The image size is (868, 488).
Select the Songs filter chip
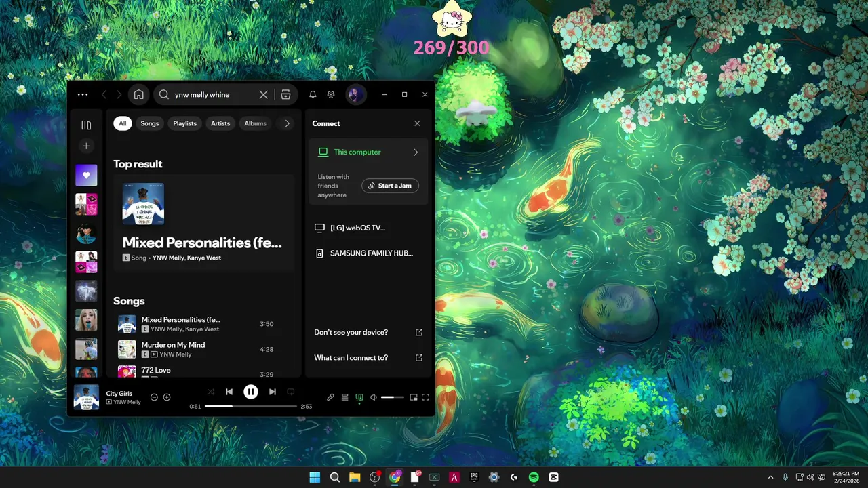[150, 123]
